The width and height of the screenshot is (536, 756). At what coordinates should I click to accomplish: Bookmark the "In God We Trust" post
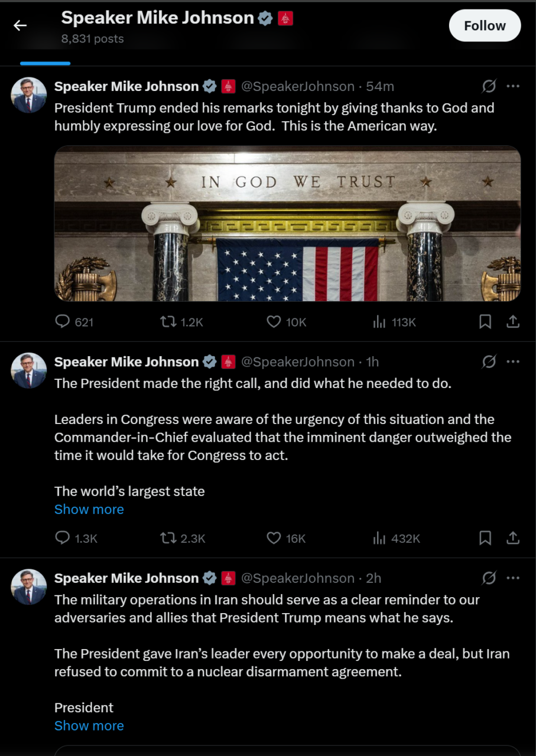(x=485, y=321)
